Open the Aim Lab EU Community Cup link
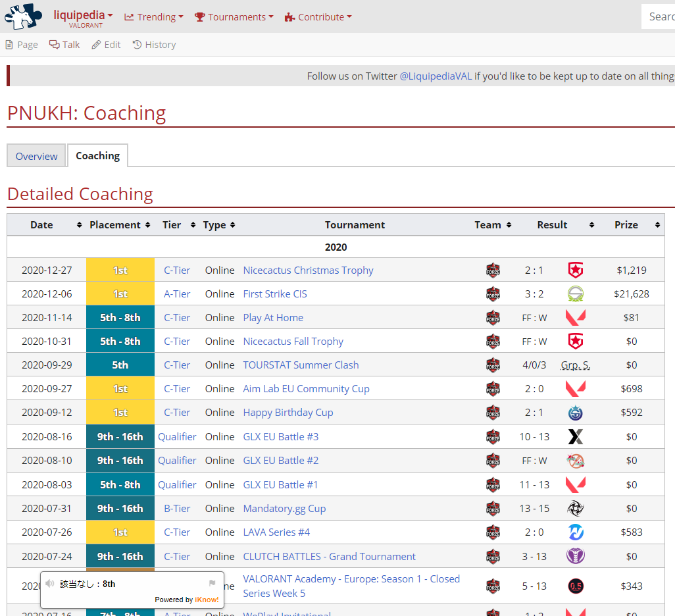Viewport: 675px width, 616px height. pyautogui.click(x=306, y=389)
